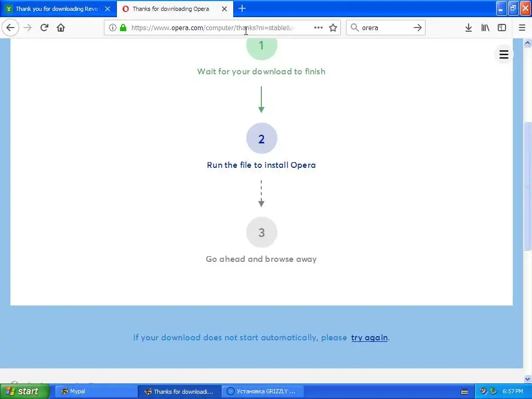532x399 pixels.
Task: Click "Run the file to install Opera"
Action: point(261,165)
